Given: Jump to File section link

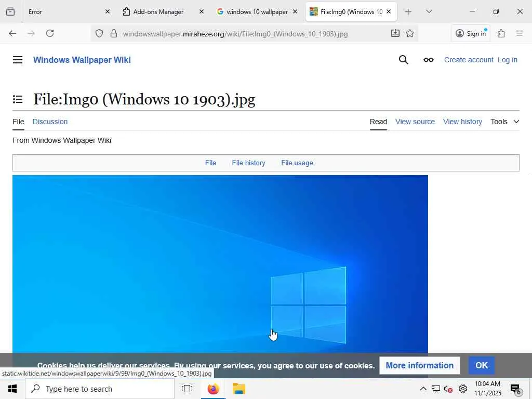Looking at the screenshot, I should pyautogui.click(x=210, y=163).
